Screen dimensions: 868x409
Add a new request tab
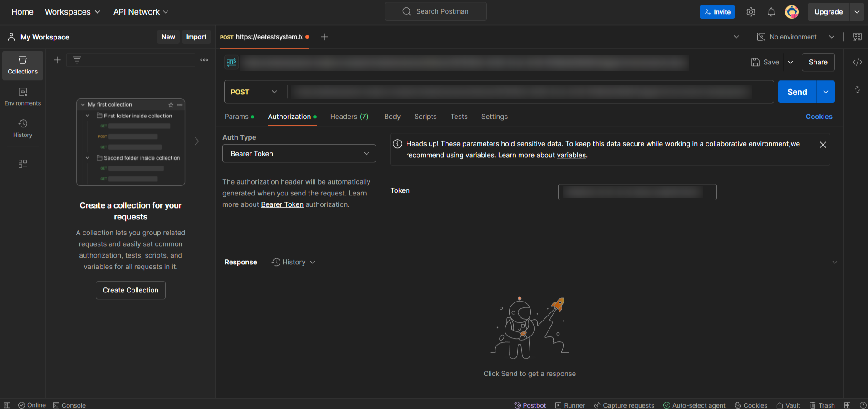[x=324, y=37]
